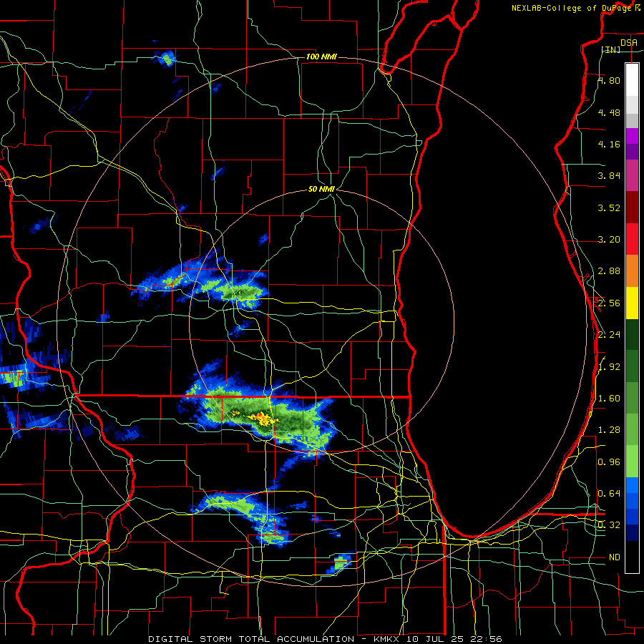Click the 2.56 legend value
644x644 pixels.
pyautogui.click(x=609, y=303)
